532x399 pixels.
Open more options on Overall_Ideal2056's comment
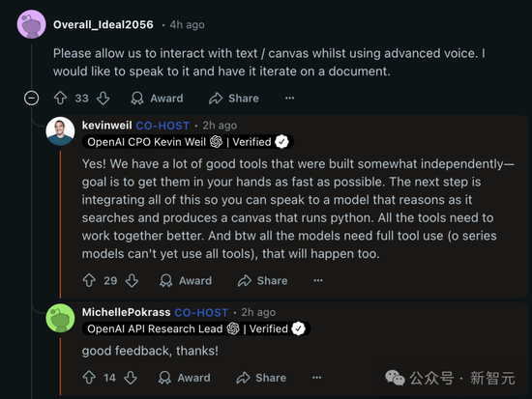point(290,99)
